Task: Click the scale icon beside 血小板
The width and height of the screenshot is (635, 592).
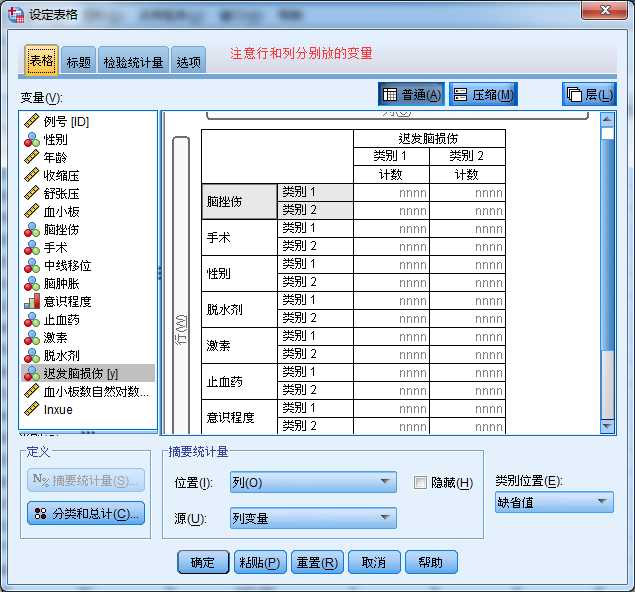Action: [32, 211]
